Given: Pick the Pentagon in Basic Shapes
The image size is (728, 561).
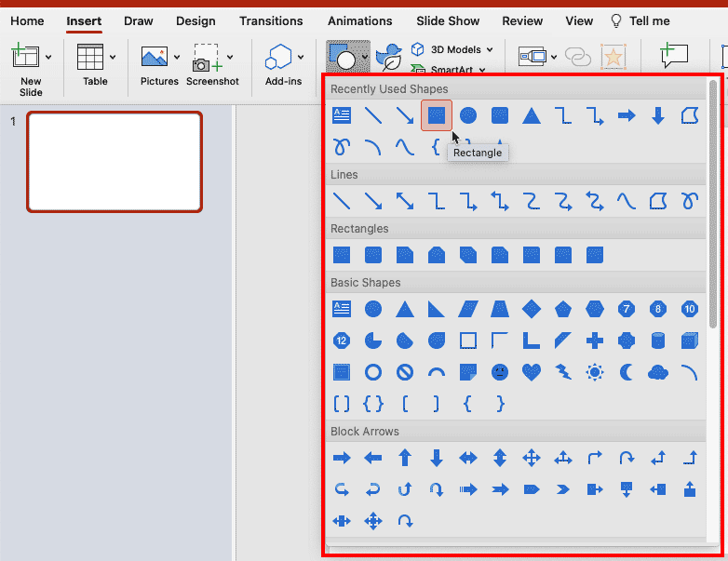Looking at the screenshot, I should tap(562, 309).
